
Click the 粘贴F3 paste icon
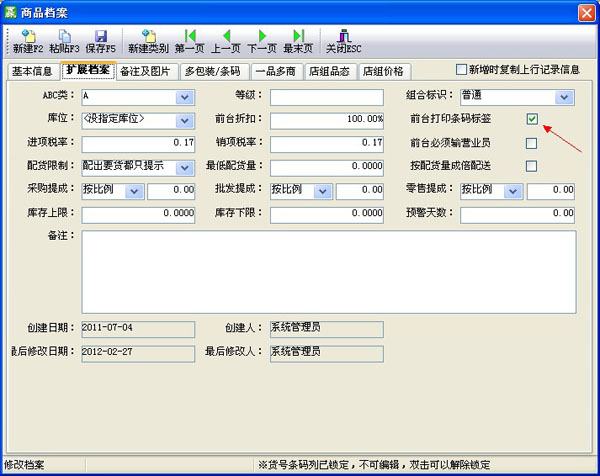coord(64,41)
